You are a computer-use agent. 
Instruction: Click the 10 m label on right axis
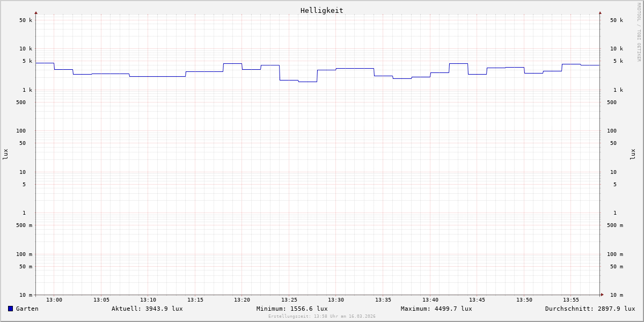pyautogui.click(x=617, y=295)
